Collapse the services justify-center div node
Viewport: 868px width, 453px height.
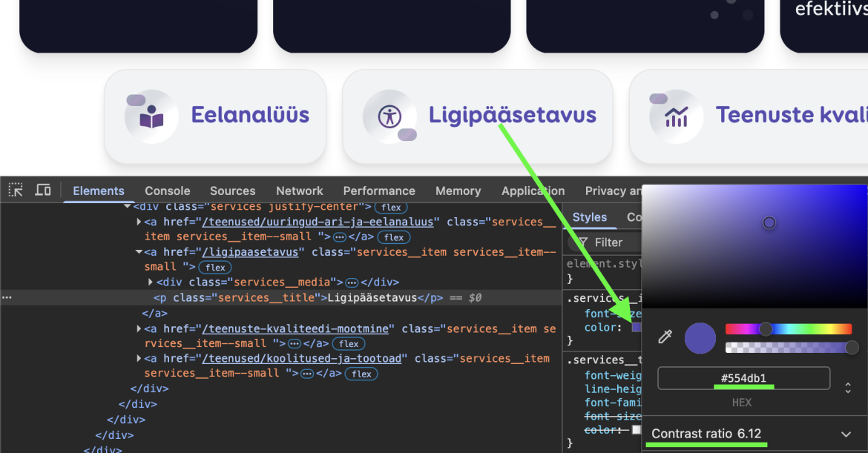coord(128,206)
